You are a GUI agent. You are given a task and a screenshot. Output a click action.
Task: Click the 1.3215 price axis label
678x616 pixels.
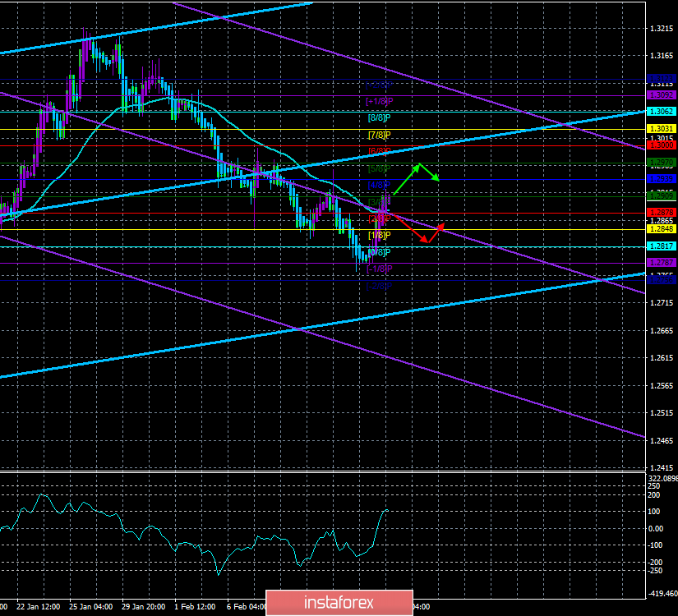tap(662, 29)
